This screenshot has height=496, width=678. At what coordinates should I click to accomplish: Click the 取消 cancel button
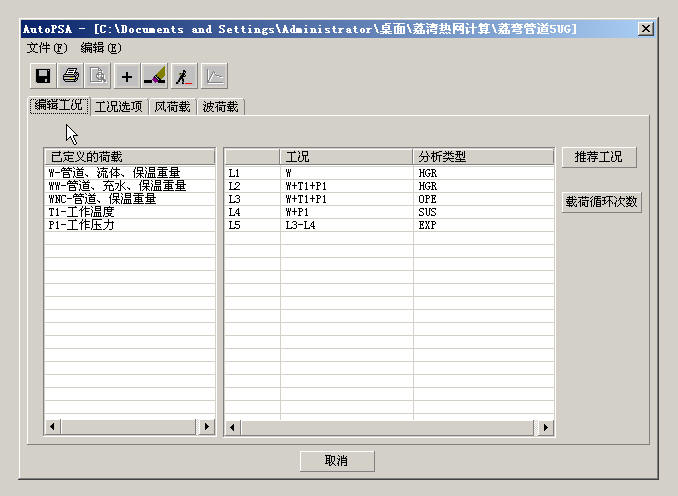[337, 461]
